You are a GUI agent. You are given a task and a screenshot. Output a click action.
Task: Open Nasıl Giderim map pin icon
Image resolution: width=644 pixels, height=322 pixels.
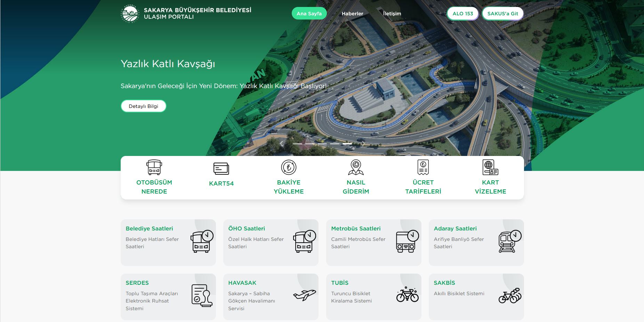pyautogui.click(x=356, y=167)
